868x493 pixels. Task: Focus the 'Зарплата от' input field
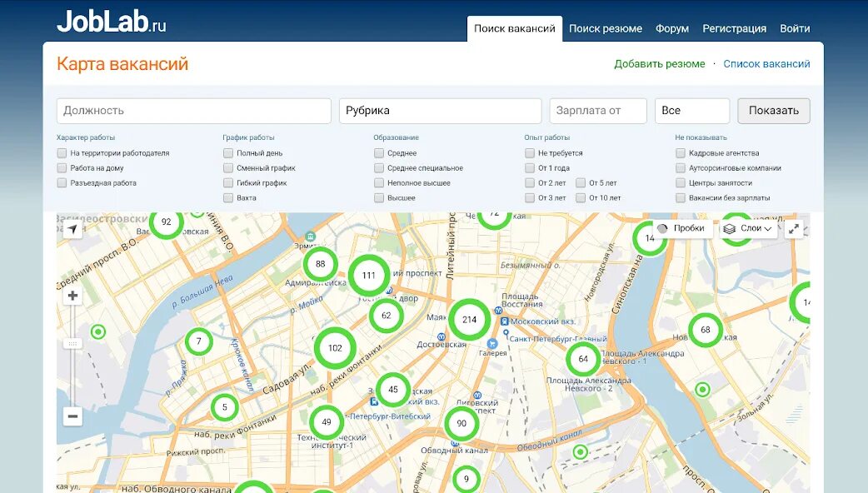pyautogui.click(x=598, y=111)
